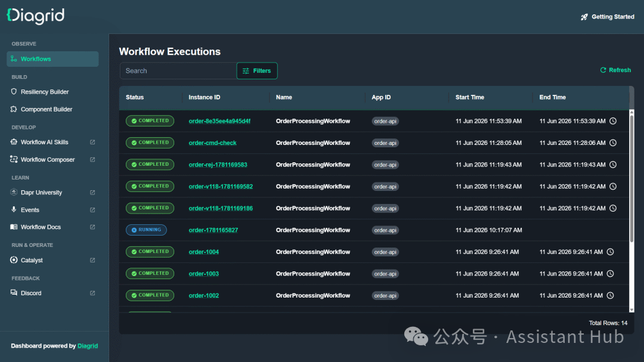Click the Catalyst icon
Viewport: 644px width, 362px height.
(14, 259)
